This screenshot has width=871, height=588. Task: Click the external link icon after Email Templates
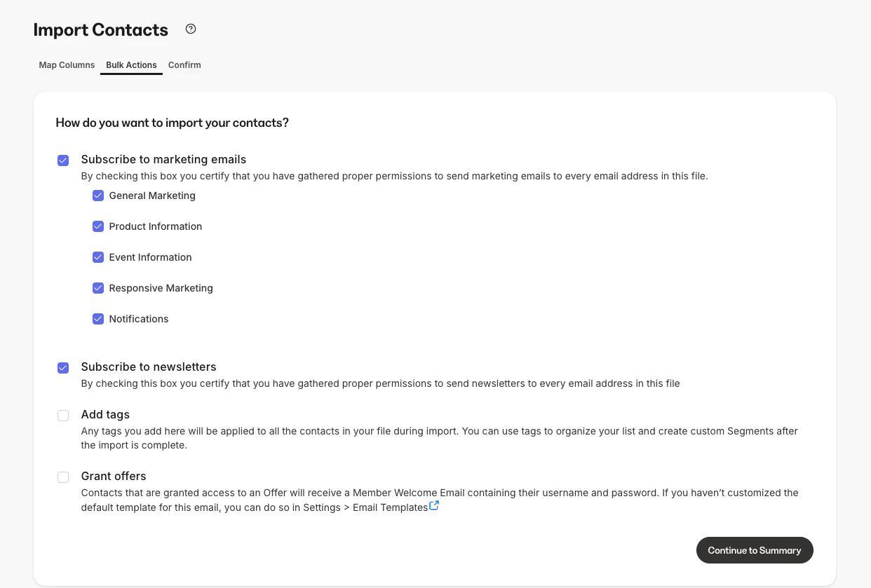pos(434,505)
